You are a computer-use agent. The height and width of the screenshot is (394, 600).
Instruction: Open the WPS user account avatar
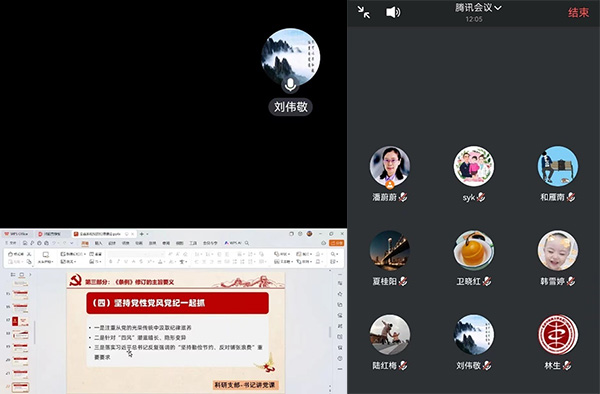pyautogui.click(x=309, y=234)
